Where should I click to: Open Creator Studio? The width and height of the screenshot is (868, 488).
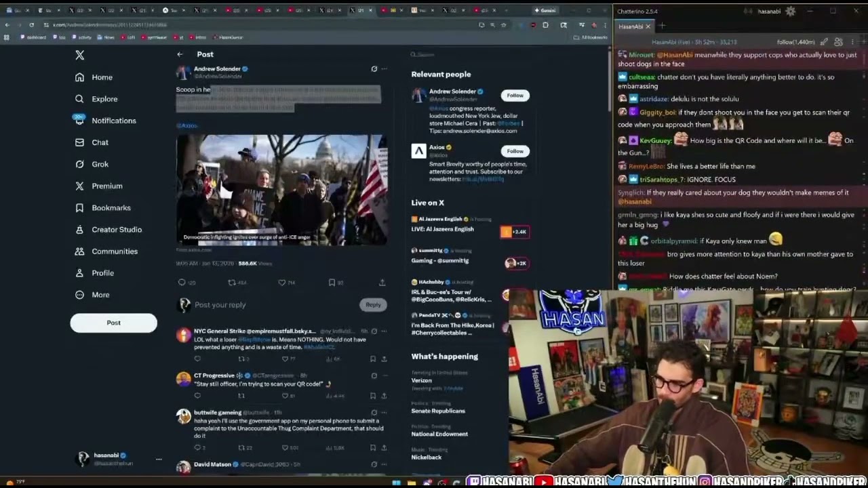coord(108,229)
